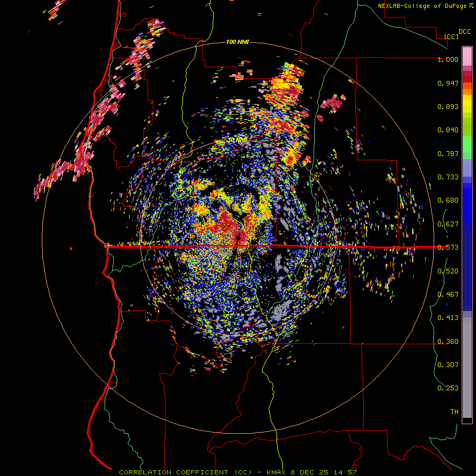Pick the light pink top color bar segment
476x476 pixels.
(x=467, y=57)
